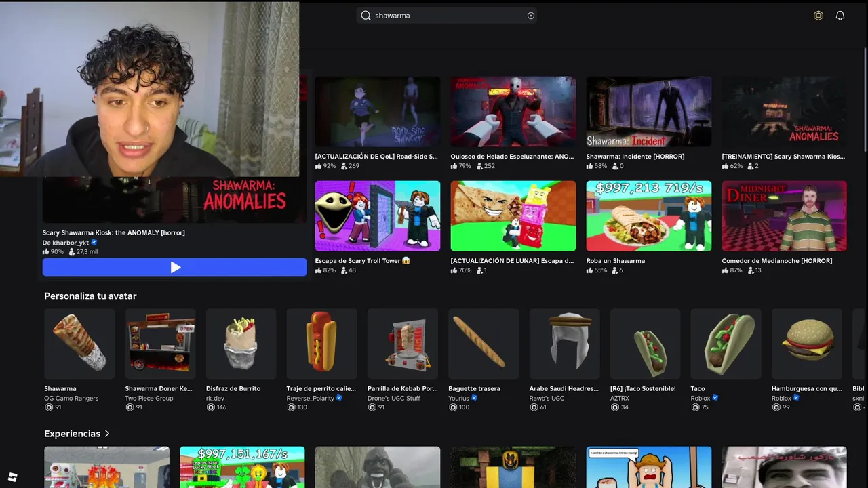Screen dimensions: 868x488
Task: Open Roba un Shawarma thumbnail
Action: (649, 216)
